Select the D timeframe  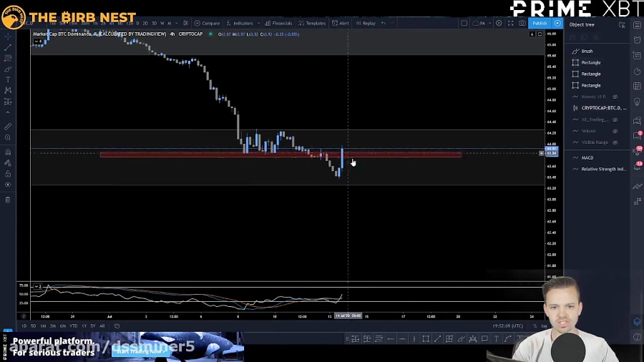[x=137, y=24]
